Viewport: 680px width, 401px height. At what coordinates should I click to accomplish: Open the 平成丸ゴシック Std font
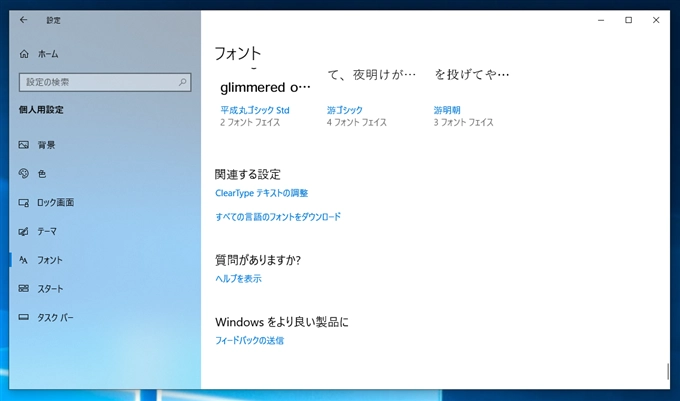pos(255,110)
